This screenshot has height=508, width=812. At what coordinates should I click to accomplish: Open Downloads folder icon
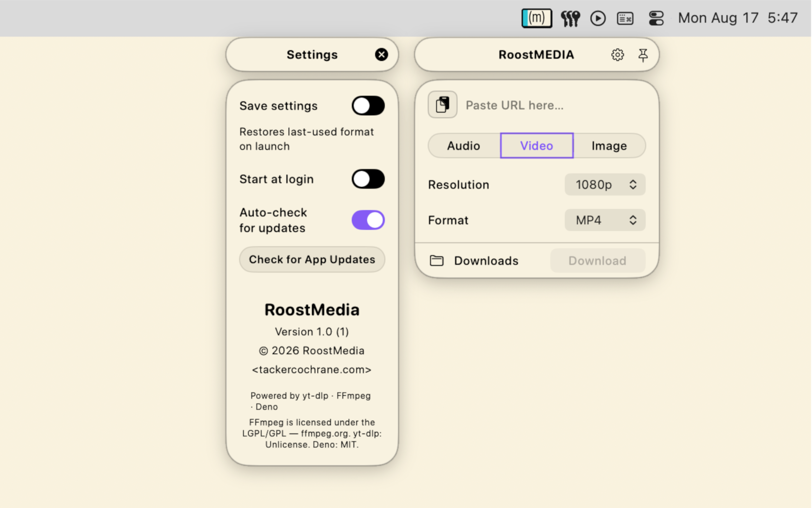(436, 261)
